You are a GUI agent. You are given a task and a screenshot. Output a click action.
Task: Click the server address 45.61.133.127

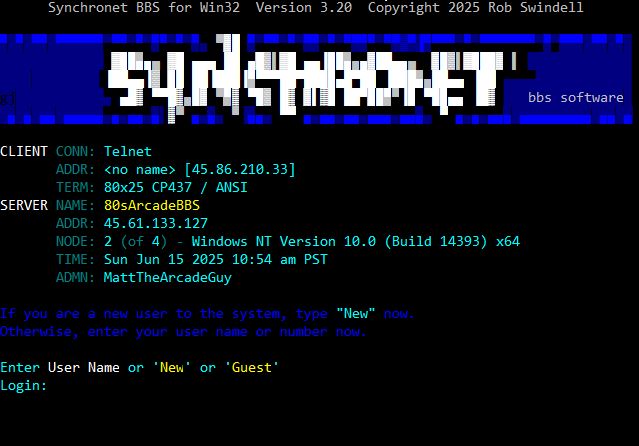[156, 223]
